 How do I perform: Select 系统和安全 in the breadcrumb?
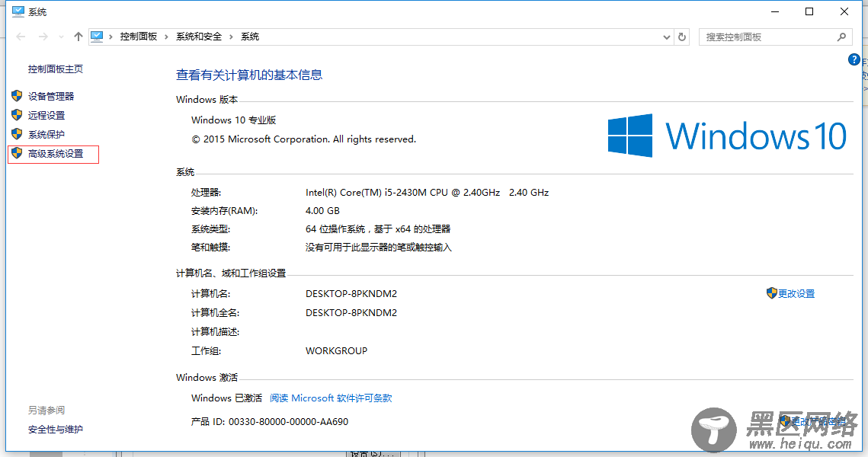[199, 37]
